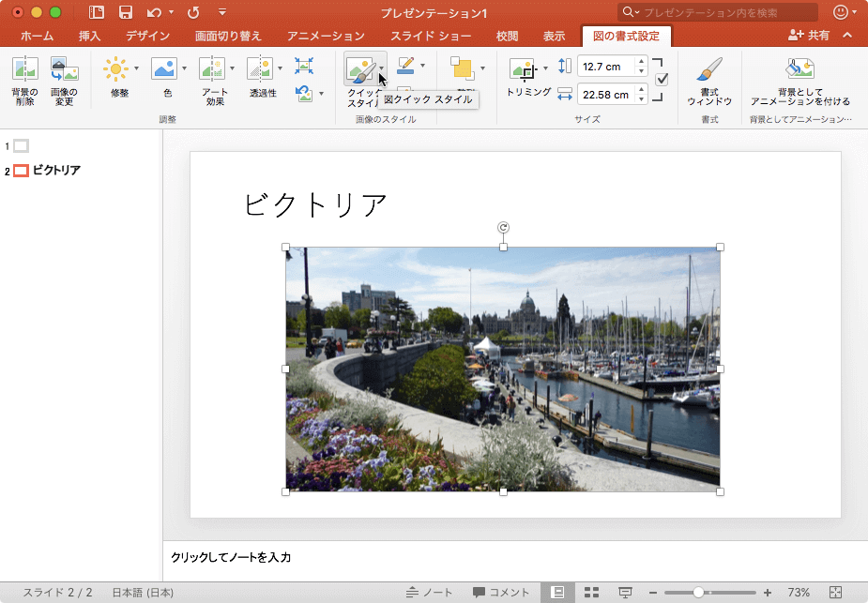
Task: Click Animate as Background icon
Action: click(799, 70)
